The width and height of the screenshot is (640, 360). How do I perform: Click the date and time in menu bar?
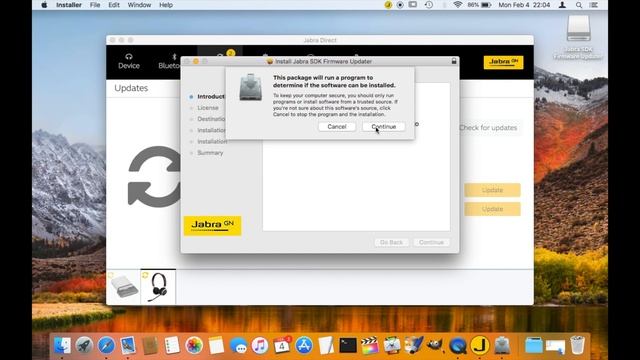(x=524, y=5)
